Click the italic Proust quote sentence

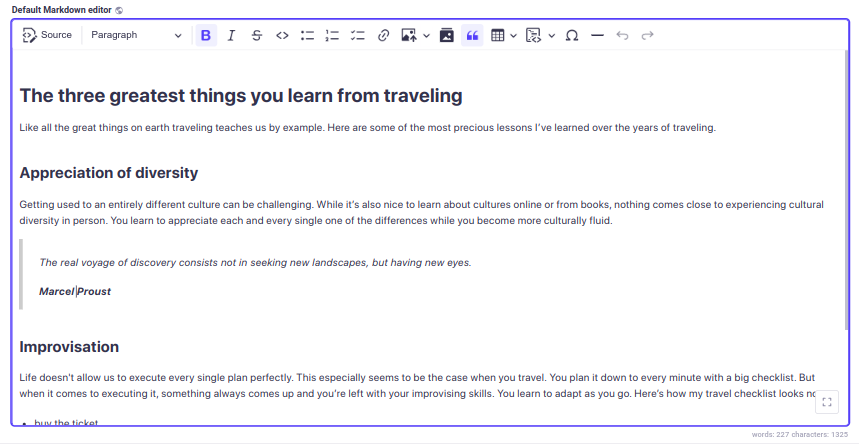coord(255,263)
